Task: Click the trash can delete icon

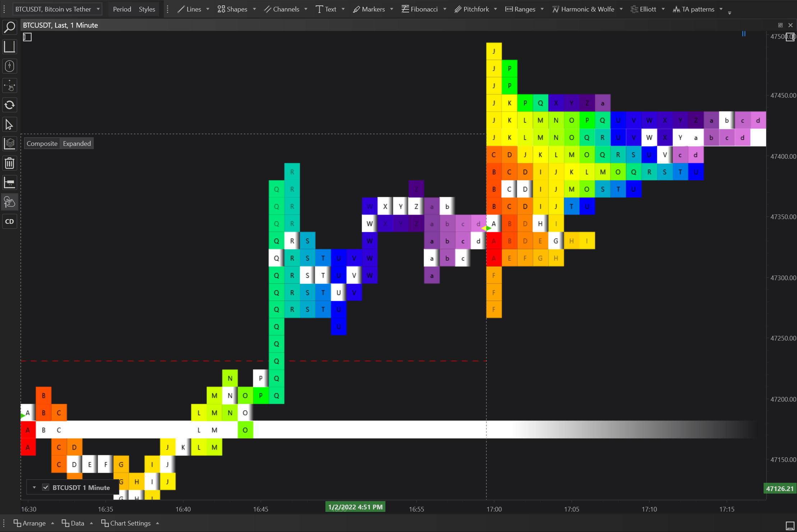Action: click(x=10, y=163)
